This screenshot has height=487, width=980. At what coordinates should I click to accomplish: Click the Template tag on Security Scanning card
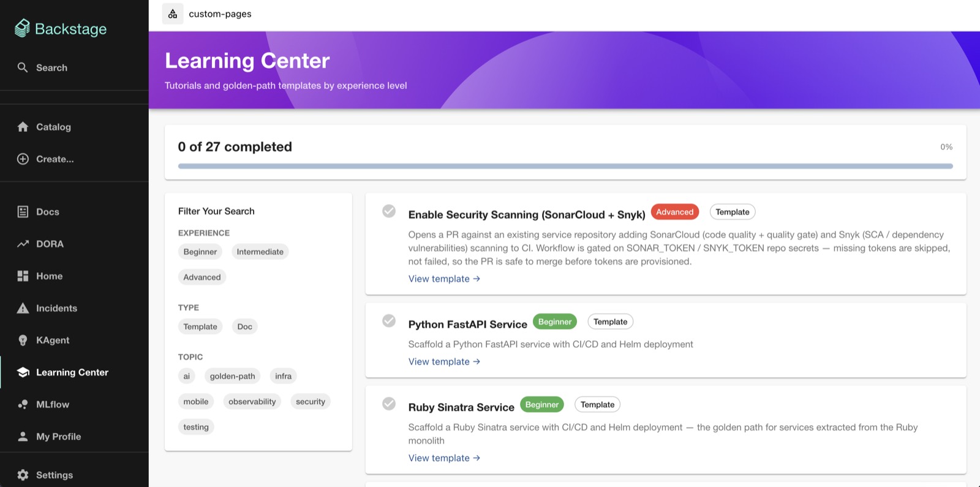click(733, 212)
